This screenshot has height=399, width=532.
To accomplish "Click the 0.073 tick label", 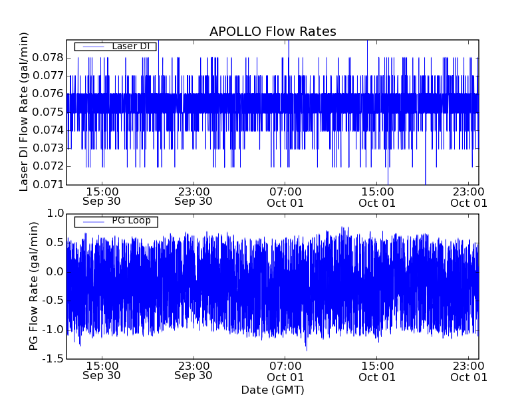I will (x=48, y=148).
